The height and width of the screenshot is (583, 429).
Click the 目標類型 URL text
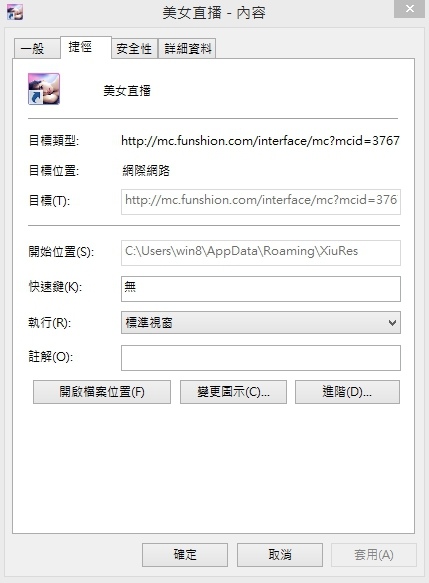pos(260,141)
